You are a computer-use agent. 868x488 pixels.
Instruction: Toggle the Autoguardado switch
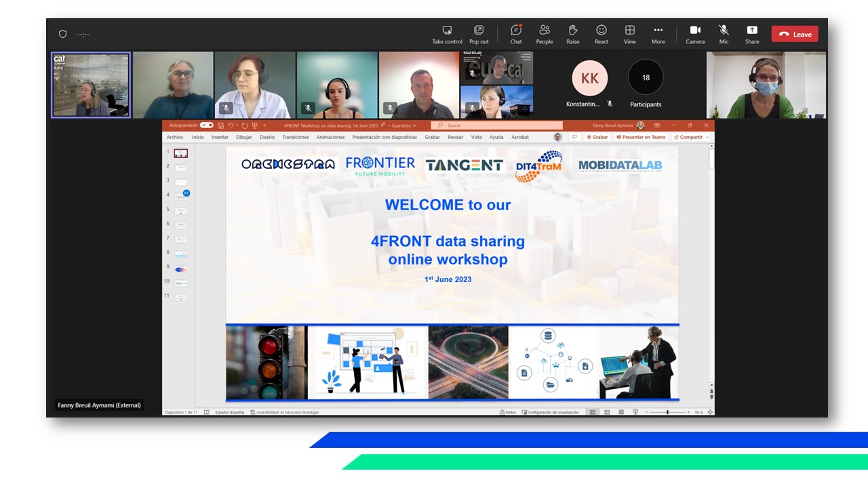(206, 125)
